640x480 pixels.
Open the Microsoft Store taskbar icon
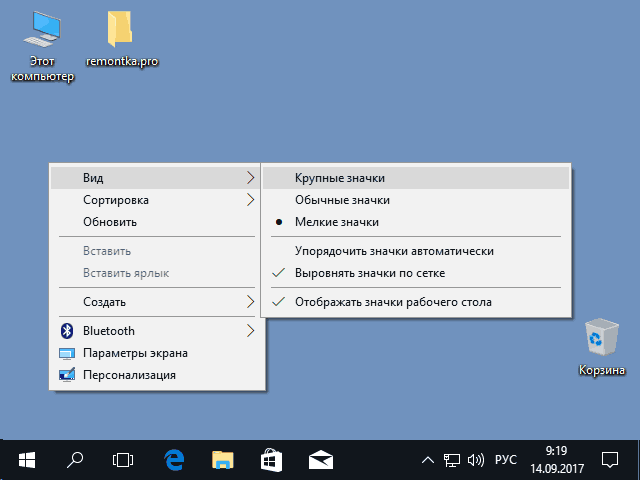271,460
